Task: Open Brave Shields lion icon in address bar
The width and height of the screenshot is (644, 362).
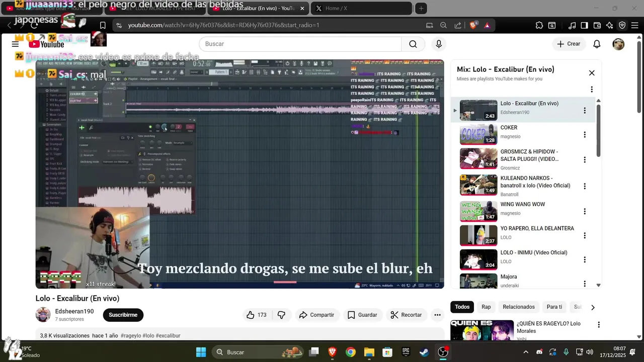Action: click(473, 25)
